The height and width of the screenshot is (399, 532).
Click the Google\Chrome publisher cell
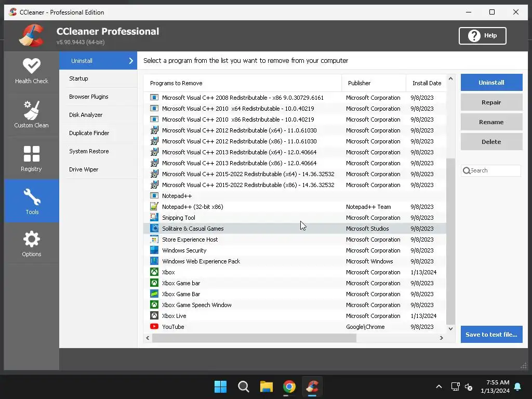(365, 327)
